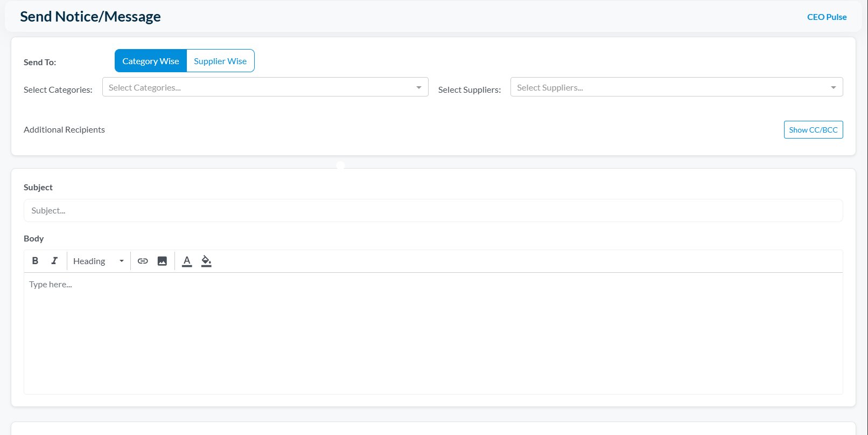Open the text color picker
The height and width of the screenshot is (435, 868).
[x=187, y=261]
